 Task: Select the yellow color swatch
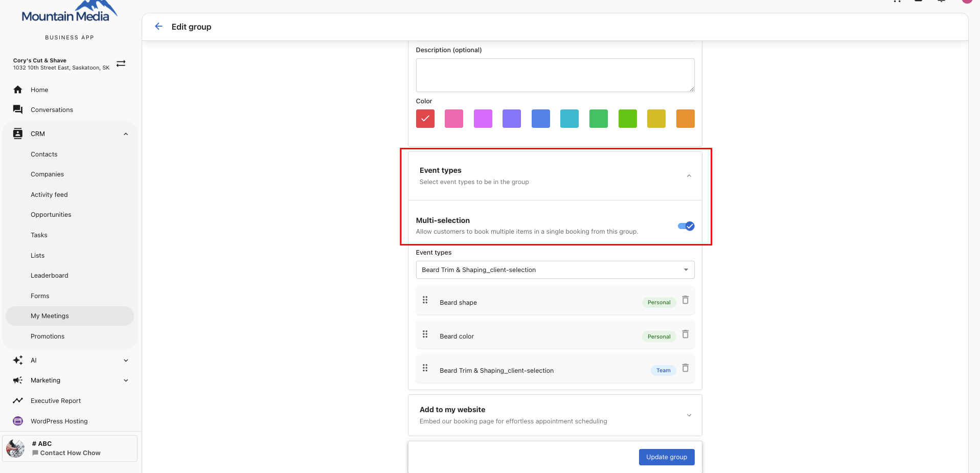656,119
